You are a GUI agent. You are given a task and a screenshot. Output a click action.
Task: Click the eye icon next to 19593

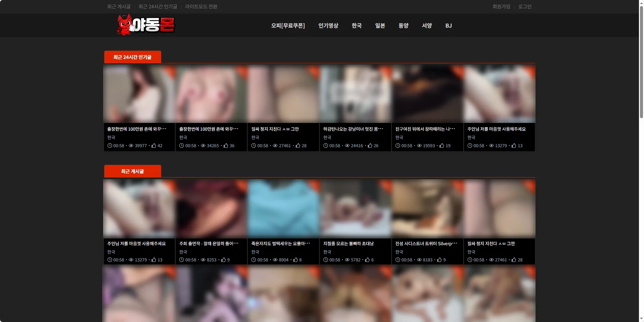(x=419, y=146)
